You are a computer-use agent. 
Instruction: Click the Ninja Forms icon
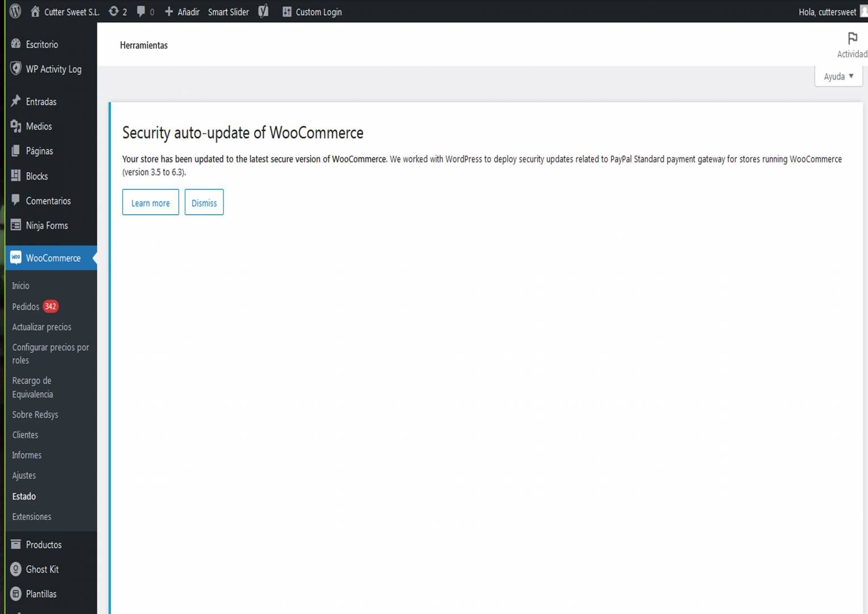click(16, 225)
